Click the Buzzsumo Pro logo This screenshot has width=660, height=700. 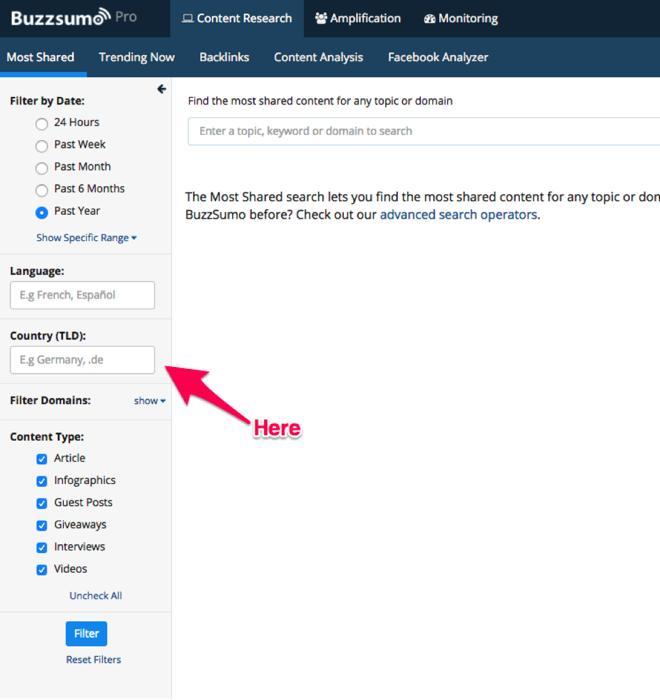74,17
